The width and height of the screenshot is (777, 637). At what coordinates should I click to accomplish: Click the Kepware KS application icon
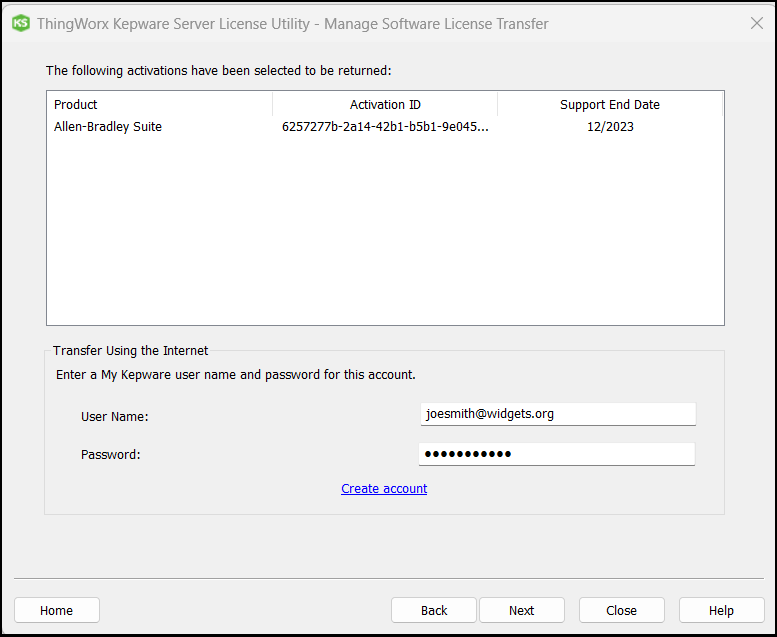click(x=20, y=23)
